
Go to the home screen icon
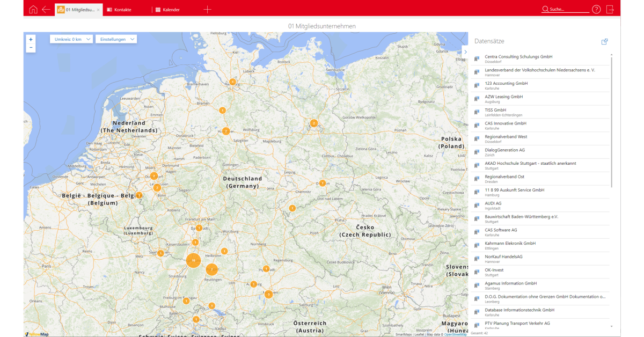pos(33,9)
